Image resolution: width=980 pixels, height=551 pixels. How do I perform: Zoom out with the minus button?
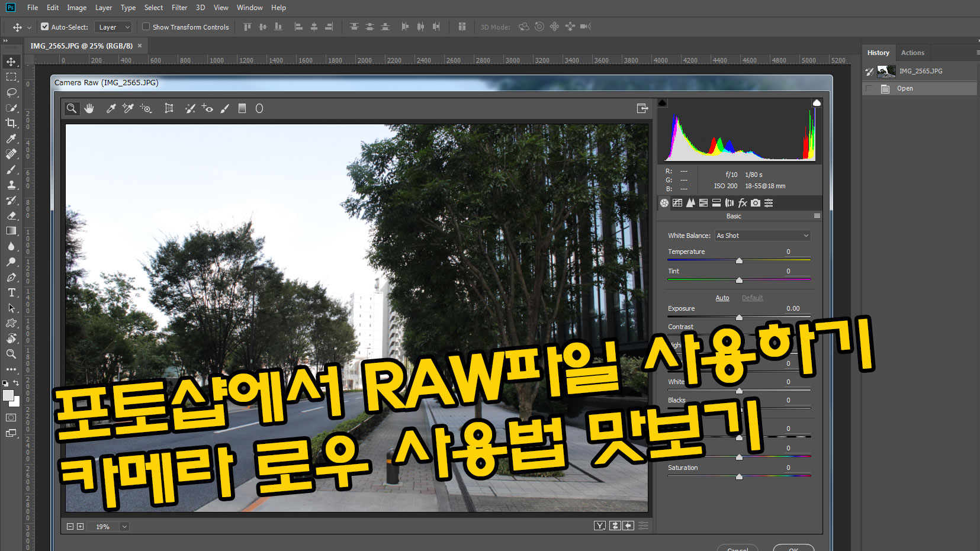[x=70, y=527]
